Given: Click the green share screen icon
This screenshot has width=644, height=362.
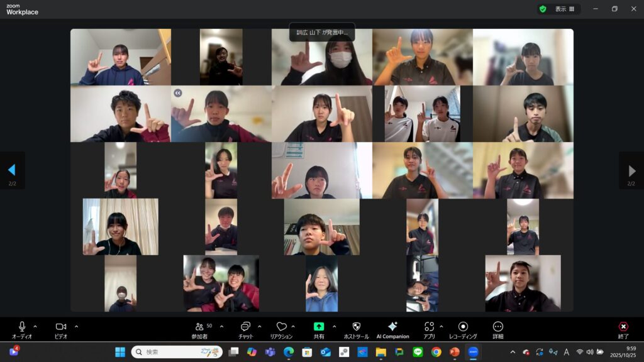Looking at the screenshot, I should pyautogui.click(x=319, y=327).
